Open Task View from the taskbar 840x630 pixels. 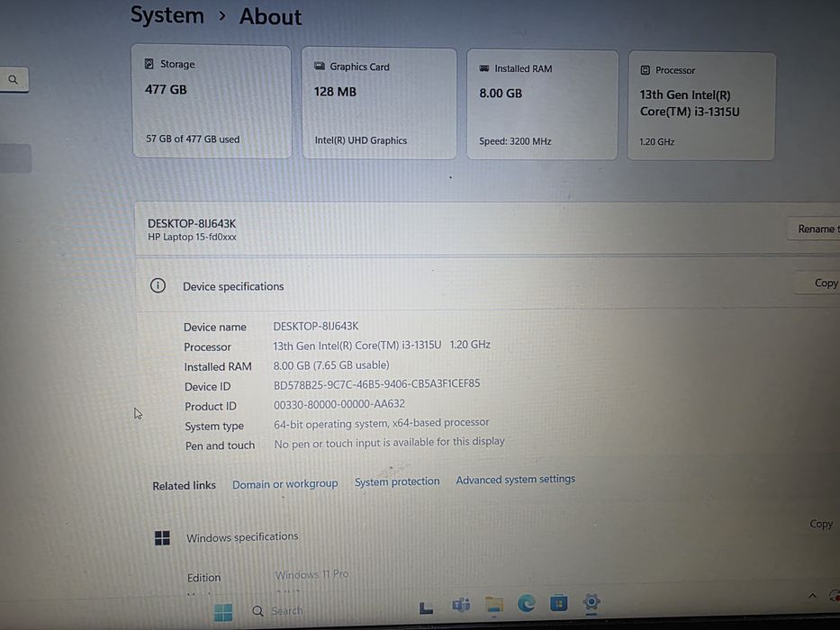click(x=426, y=607)
